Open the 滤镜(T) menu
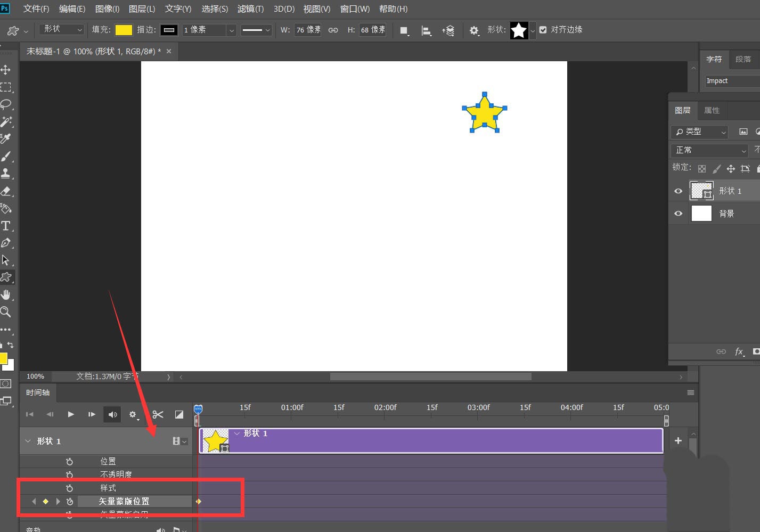The height and width of the screenshot is (532, 760). [x=250, y=9]
